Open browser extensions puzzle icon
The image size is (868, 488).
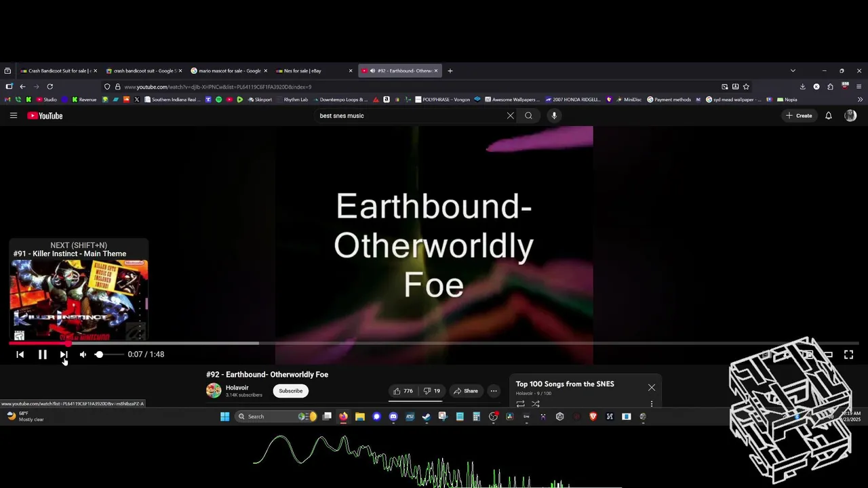point(830,87)
